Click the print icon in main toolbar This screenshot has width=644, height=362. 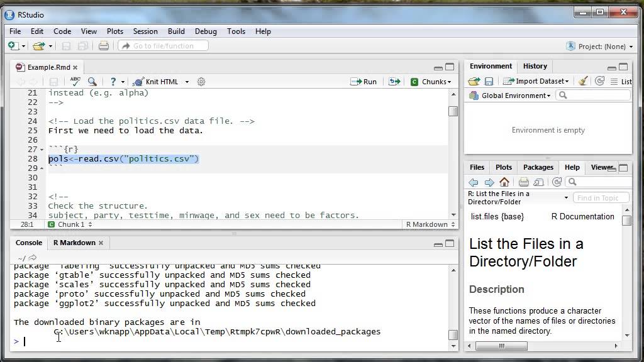[104, 46]
